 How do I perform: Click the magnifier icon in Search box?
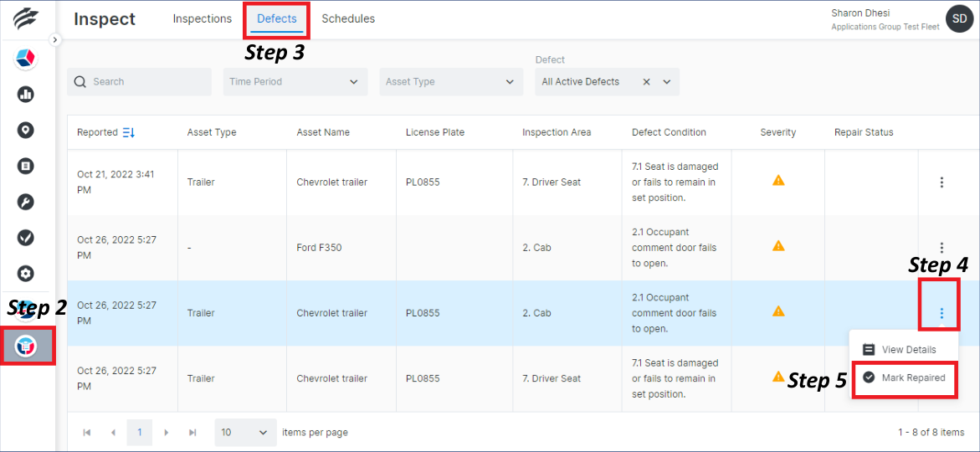tap(80, 82)
